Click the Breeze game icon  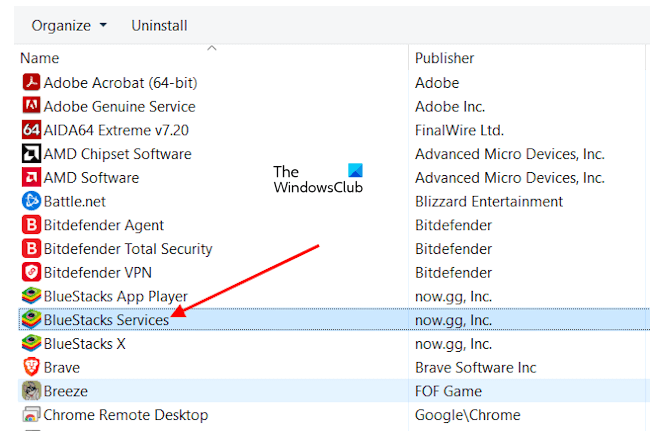pyautogui.click(x=30, y=391)
